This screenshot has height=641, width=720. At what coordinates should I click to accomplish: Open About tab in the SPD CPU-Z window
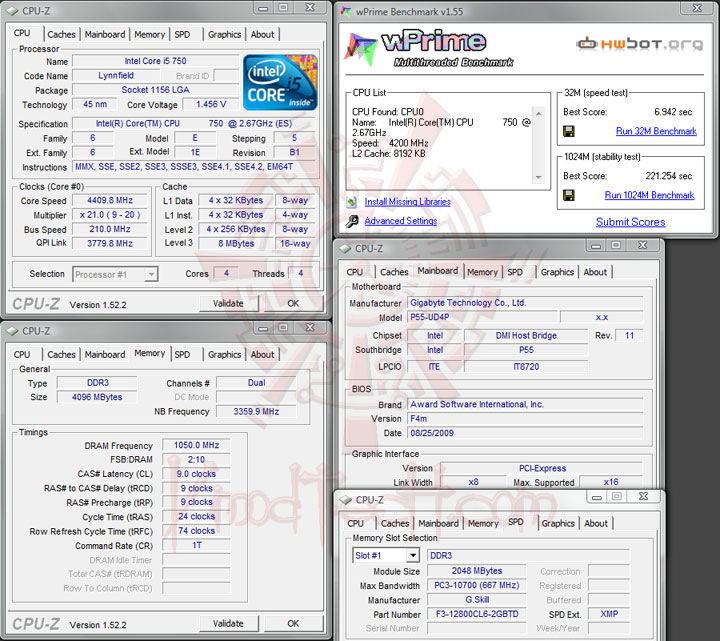(x=596, y=523)
